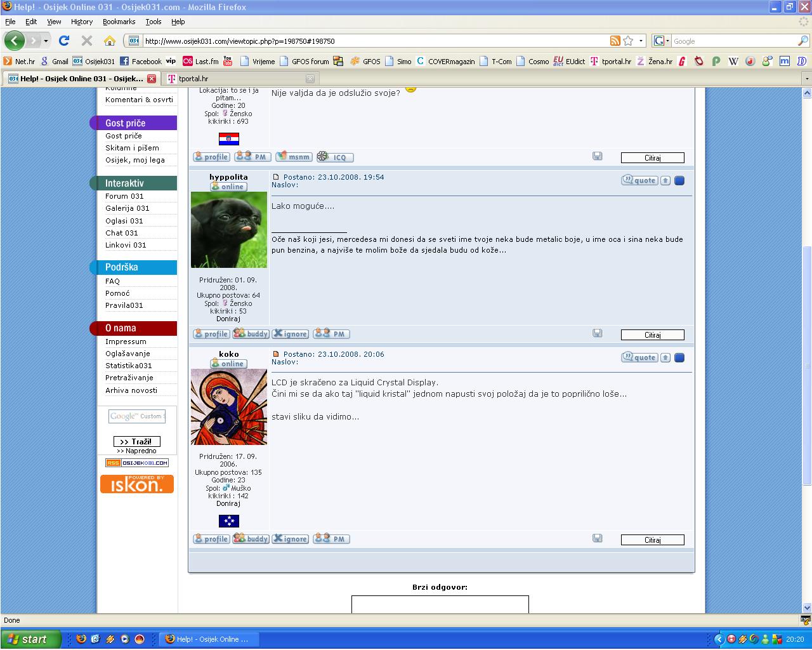
Task: Reload the page with the refresh icon
Action: [x=64, y=41]
